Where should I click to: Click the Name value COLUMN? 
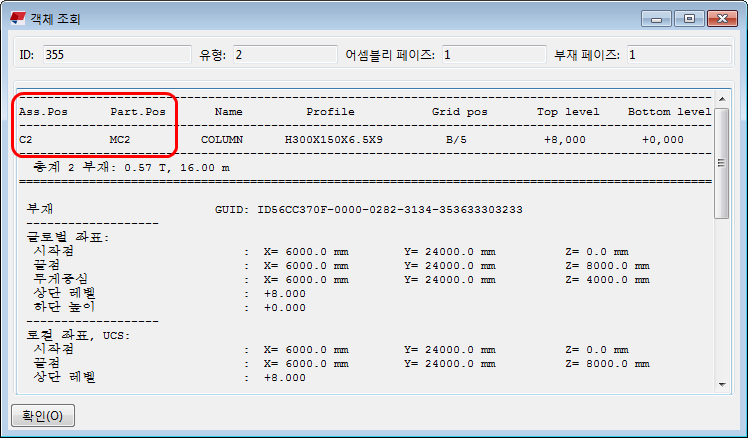[x=221, y=140]
